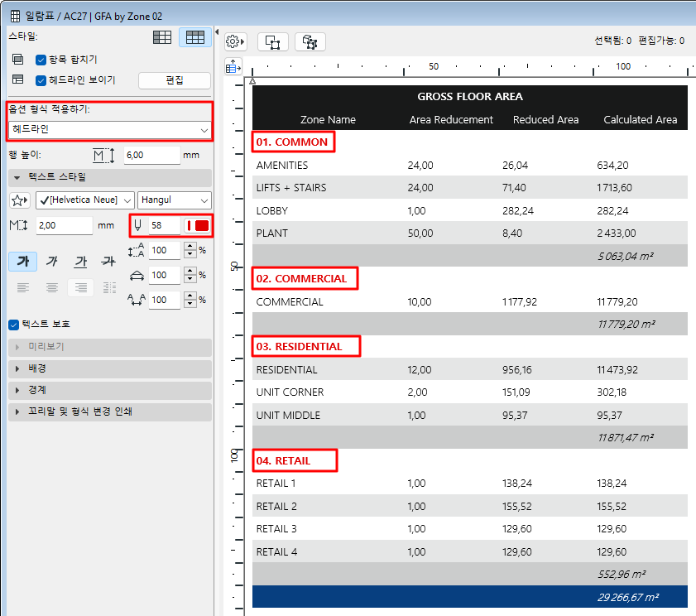Select the second table style layout icon
Screen dimensions: 696x616
194,37
